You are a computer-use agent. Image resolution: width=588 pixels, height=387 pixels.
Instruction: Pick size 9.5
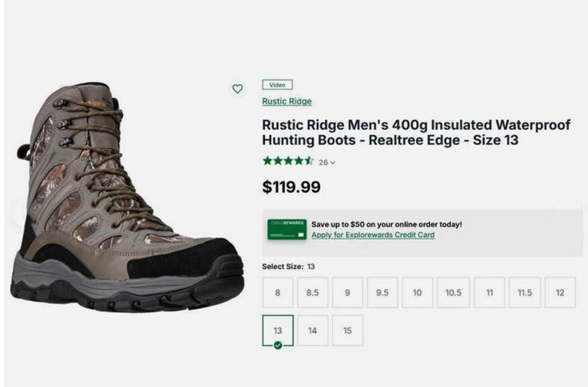click(383, 293)
